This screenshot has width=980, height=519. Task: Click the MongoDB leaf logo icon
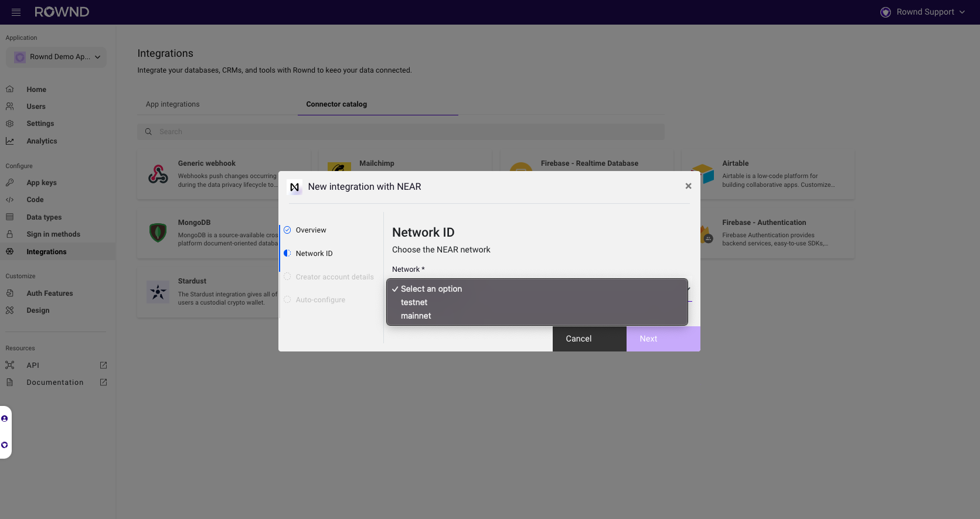coord(158,233)
